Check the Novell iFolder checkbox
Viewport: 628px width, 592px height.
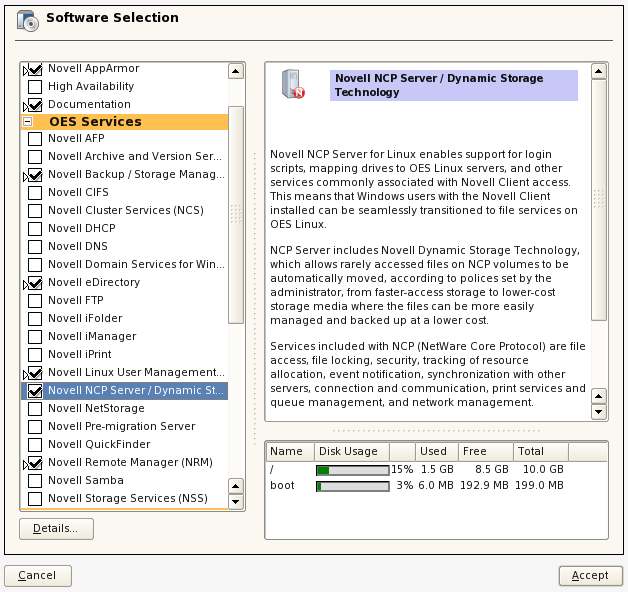pyautogui.click(x=35, y=319)
